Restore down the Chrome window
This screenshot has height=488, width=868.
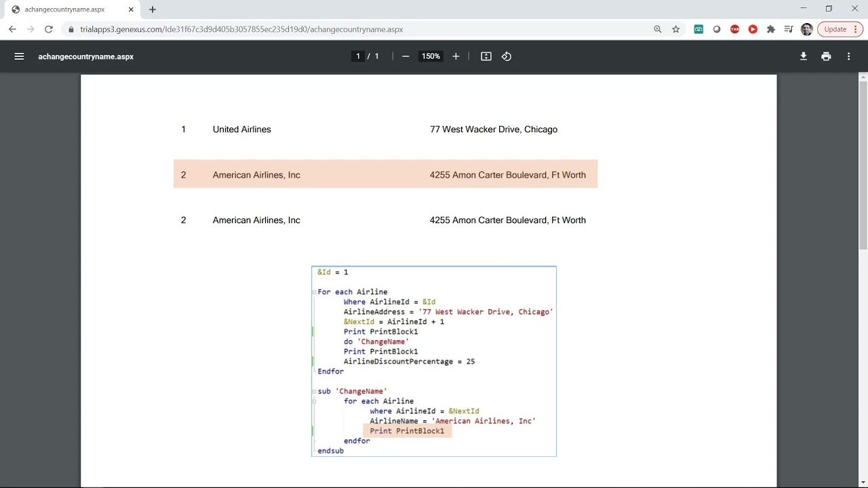coord(829,9)
